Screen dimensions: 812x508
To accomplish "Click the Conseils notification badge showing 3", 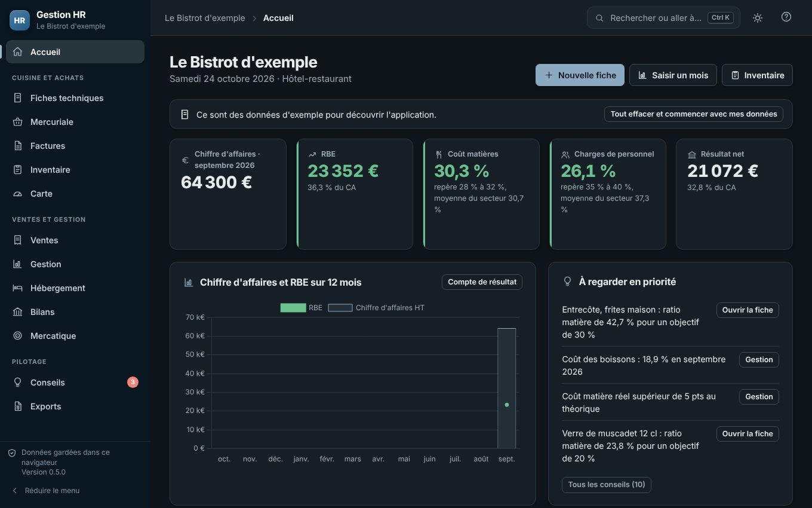I will point(133,382).
